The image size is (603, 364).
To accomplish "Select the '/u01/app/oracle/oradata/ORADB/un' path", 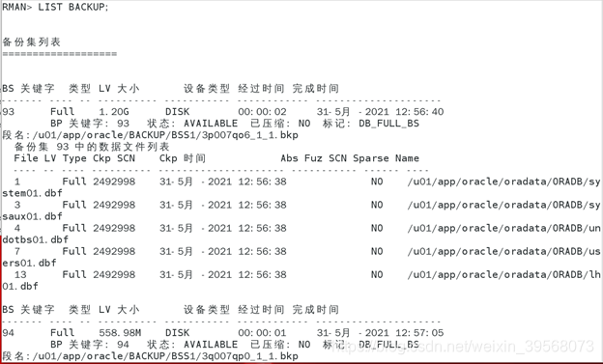I will [504, 228].
